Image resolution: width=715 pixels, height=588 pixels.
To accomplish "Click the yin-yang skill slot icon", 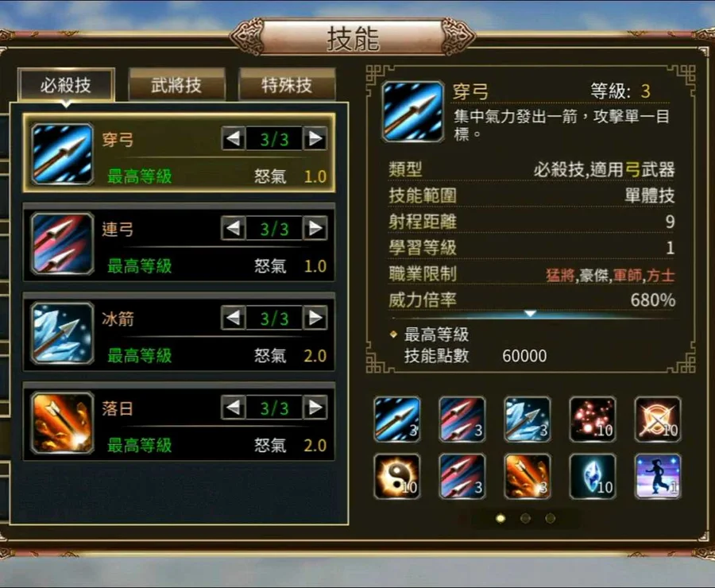I will (x=396, y=476).
